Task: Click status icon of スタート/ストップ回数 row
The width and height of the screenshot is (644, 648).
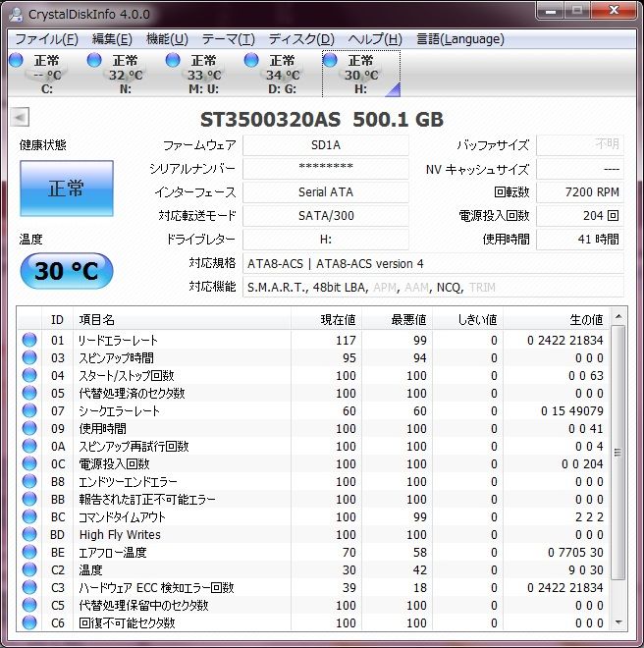Action: pos(29,375)
